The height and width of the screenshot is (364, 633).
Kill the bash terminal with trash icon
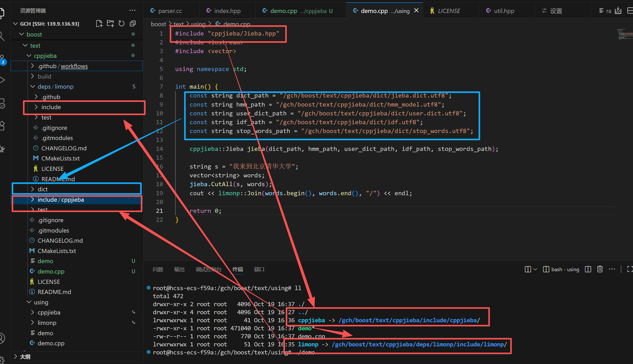(x=600, y=269)
